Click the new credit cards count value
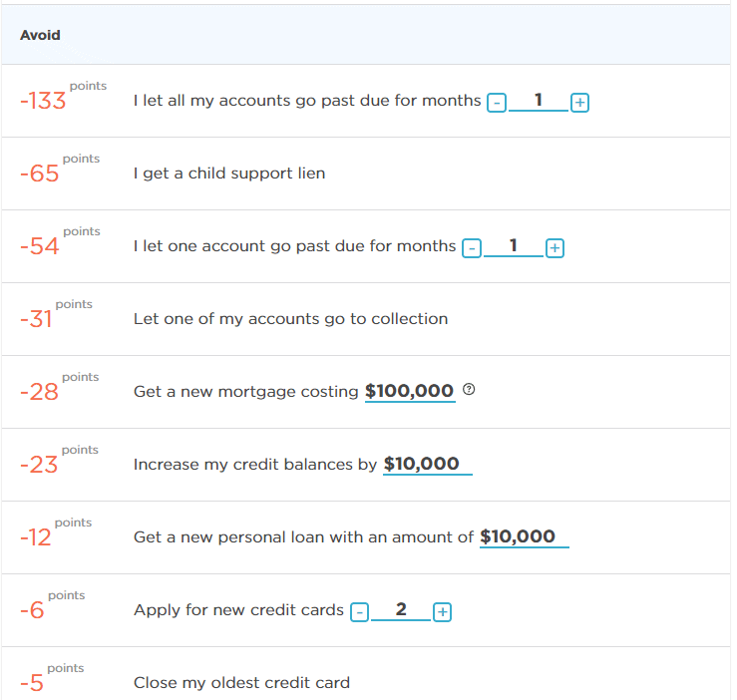 (x=401, y=610)
